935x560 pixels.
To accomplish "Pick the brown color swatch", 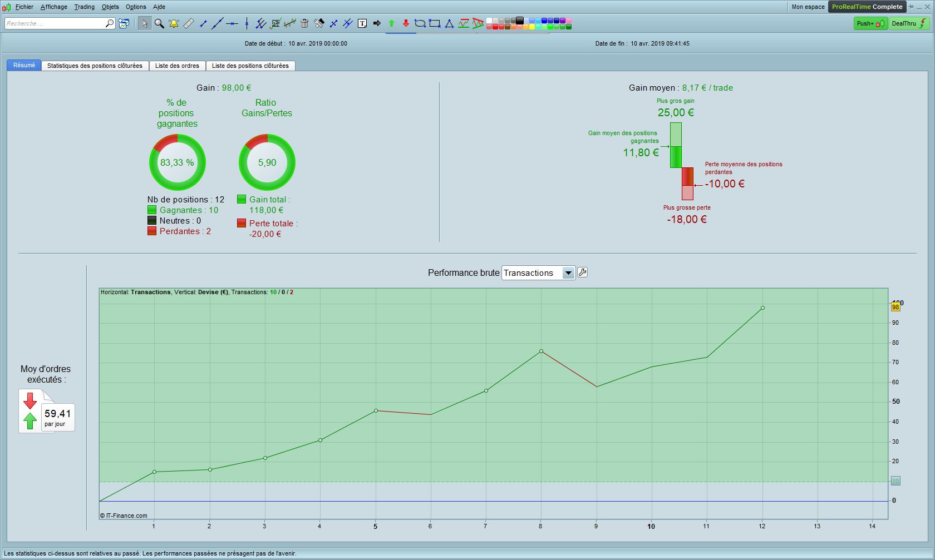I will [508, 26].
